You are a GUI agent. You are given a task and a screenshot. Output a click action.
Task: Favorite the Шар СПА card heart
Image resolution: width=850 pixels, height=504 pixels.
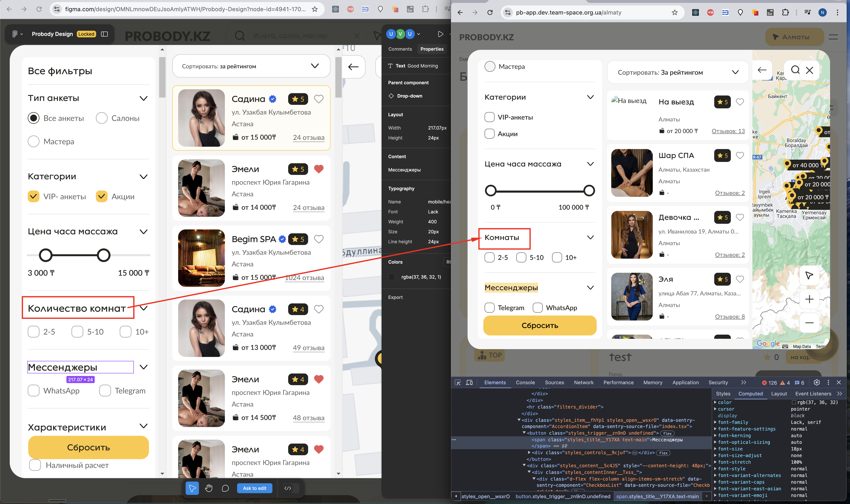tap(740, 155)
